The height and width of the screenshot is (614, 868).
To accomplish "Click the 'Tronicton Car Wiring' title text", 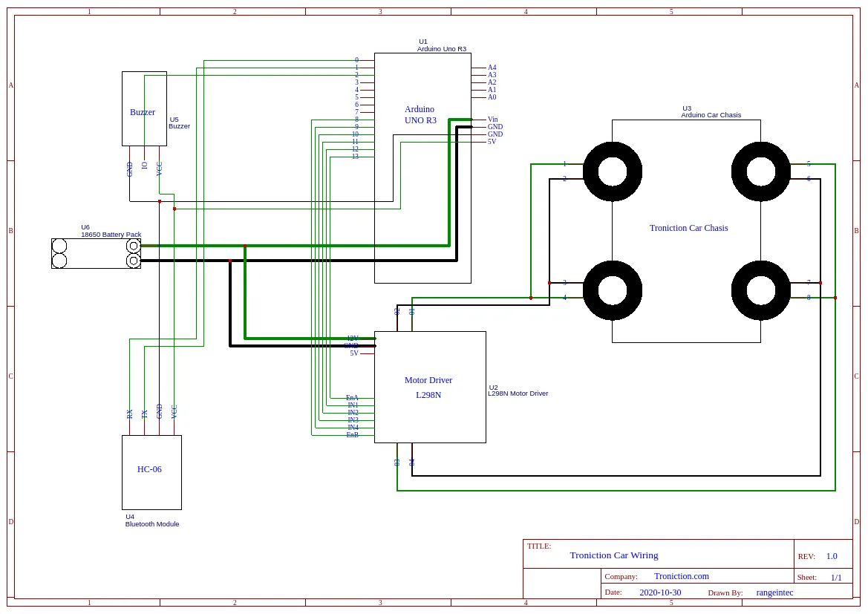I will [614, 555].
